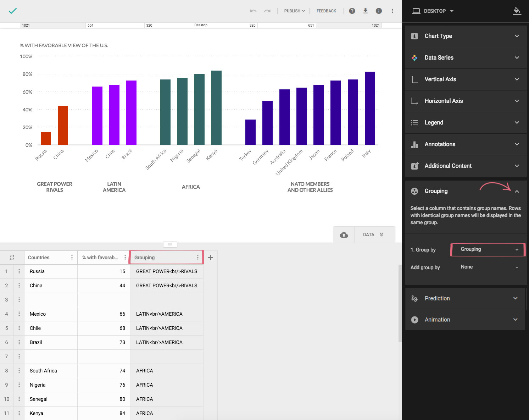Open the Add group by None dropdown
Image resolution: width=529 pixels, height=420 pixels.
[489, 267]
